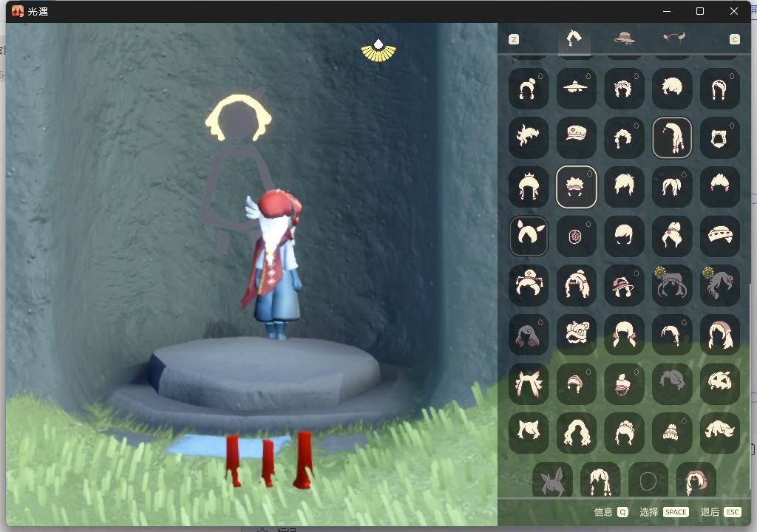The image size is (757, 532).
Task: Select top knot with pink face scarf
Action: pos(624,383)
